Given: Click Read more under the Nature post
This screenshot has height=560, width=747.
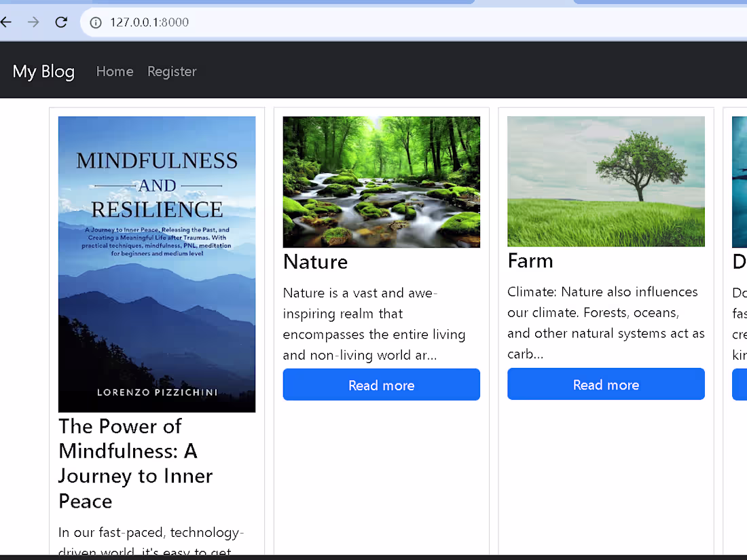Looking at the screenshot, I should click(381, 384).
